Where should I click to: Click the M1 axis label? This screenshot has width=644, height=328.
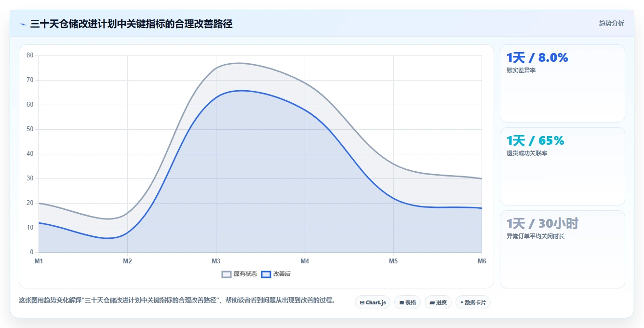point(39,261)
